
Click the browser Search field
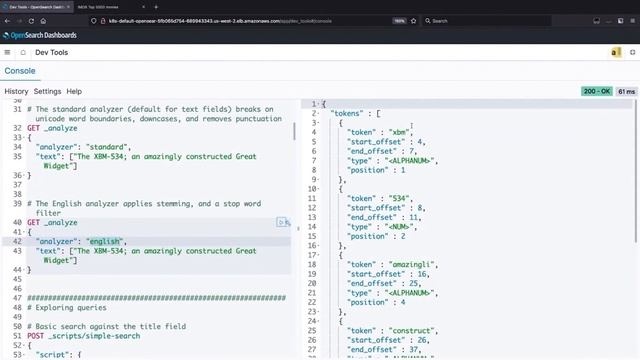coord(487,21)
